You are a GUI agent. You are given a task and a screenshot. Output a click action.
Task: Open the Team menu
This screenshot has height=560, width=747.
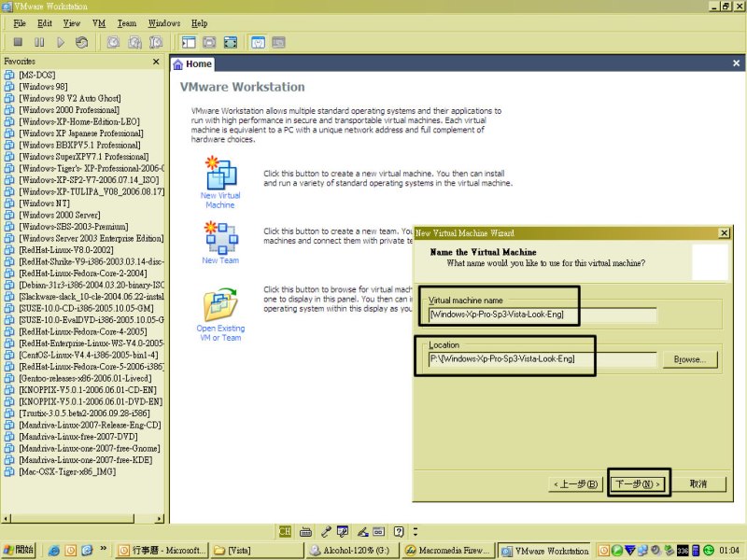127,23
